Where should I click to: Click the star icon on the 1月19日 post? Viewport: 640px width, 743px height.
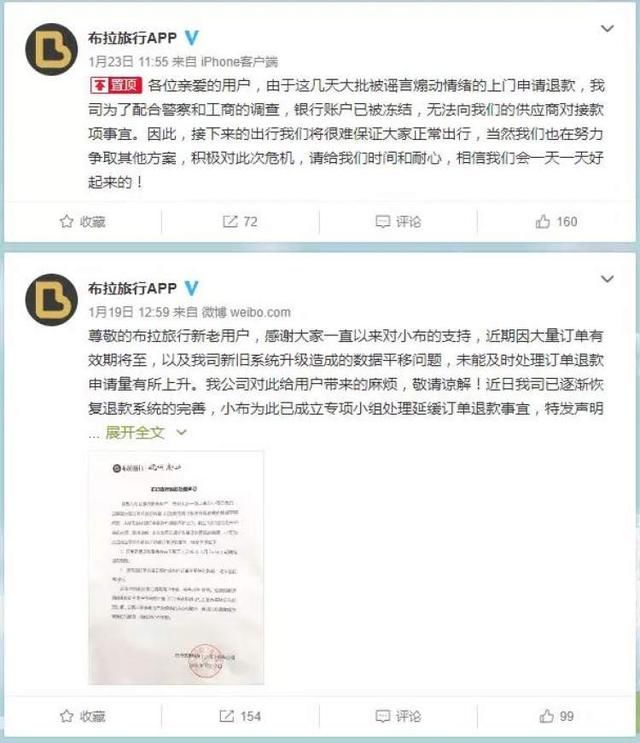point(66,716)
